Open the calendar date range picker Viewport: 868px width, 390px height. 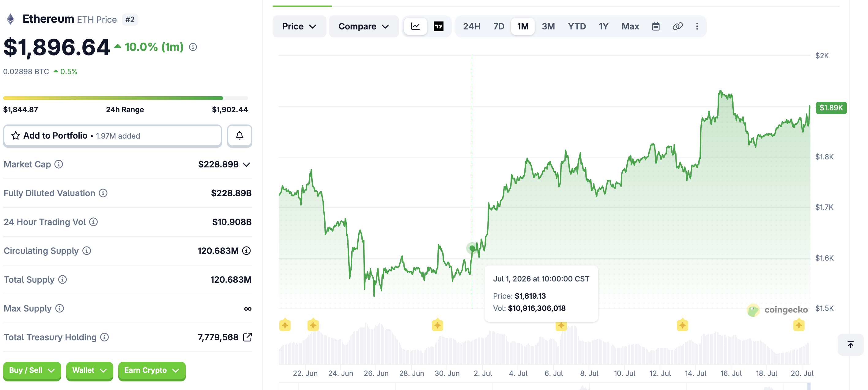tap(655, 26)
